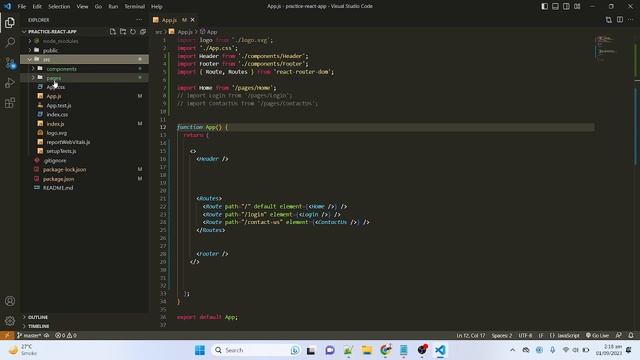Viewport: 640px width, 360px height.
Task: Toggle the bottom panel layout icon
Action: click(555, 6)
